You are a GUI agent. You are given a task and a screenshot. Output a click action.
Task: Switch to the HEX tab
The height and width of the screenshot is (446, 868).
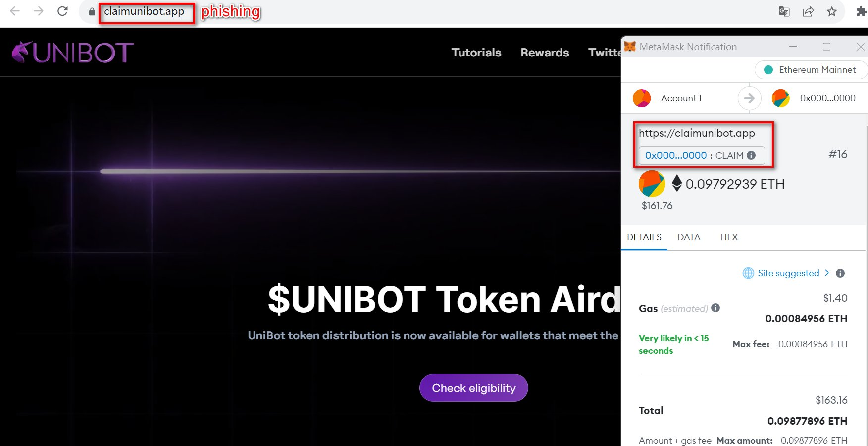(729, 237)
